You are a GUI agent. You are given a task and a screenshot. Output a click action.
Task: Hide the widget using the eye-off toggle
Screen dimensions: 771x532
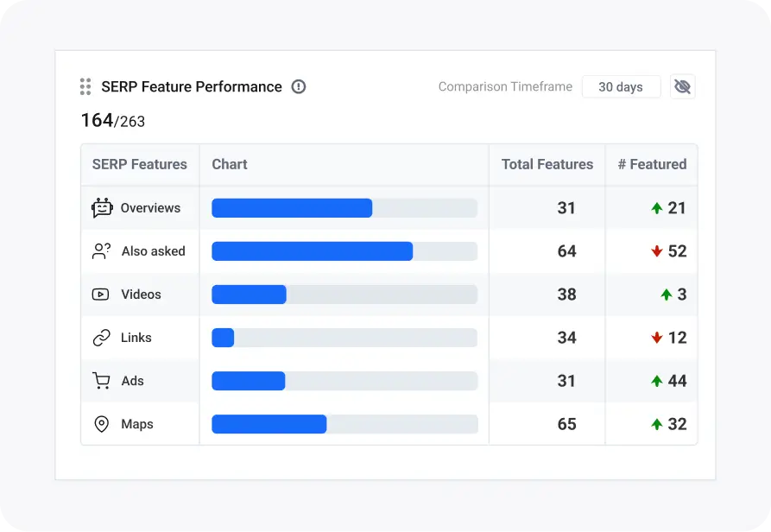point(683,86)
